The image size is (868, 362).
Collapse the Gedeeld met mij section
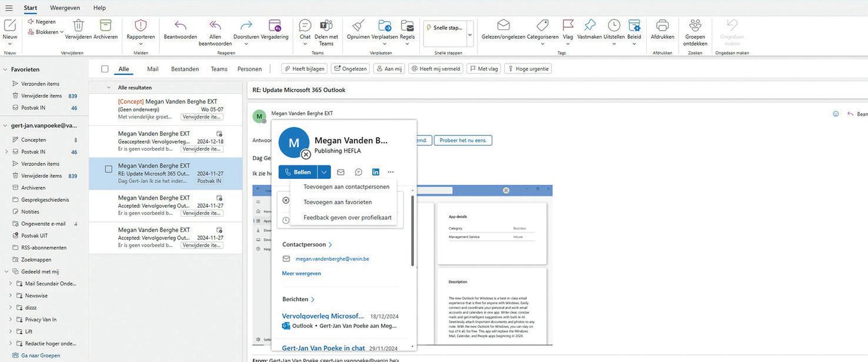6,271
